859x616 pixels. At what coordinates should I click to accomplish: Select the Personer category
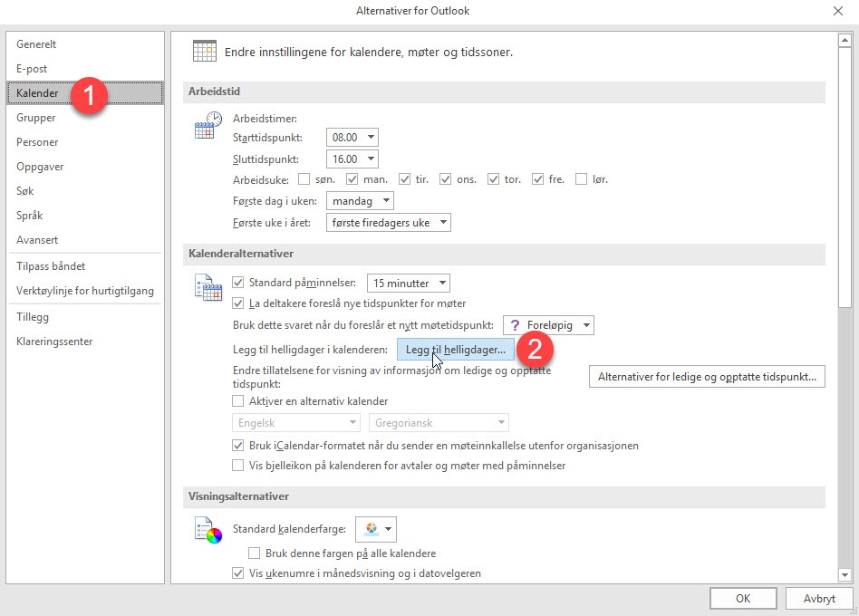[85, 142]
